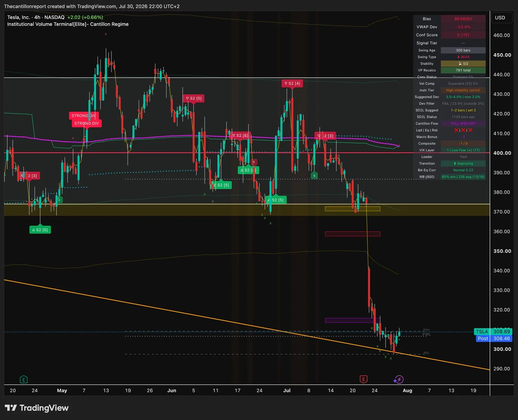Click the VWAP Dev -23.4% value
Screen dimensions: 518x420
(x=463, y=27)
